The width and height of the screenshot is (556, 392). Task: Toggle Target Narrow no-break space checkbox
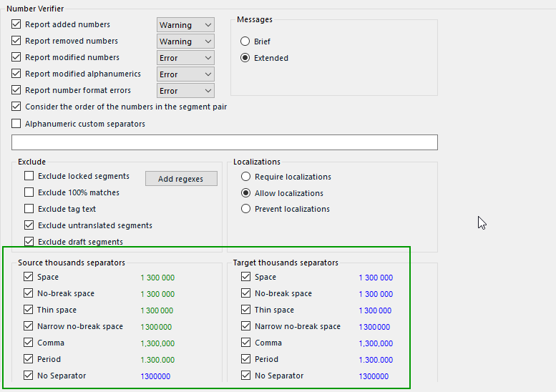pyautogui.click(x=246, y=326)
